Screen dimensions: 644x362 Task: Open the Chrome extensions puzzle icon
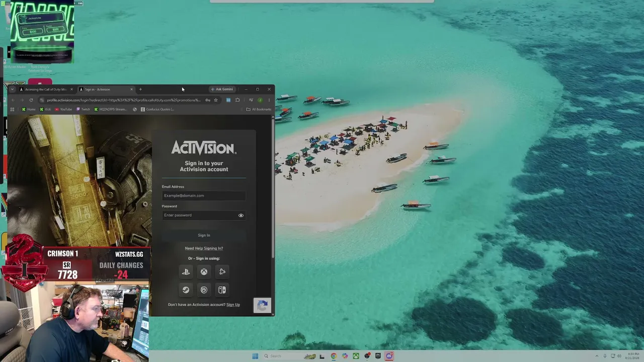click(237, 100)
